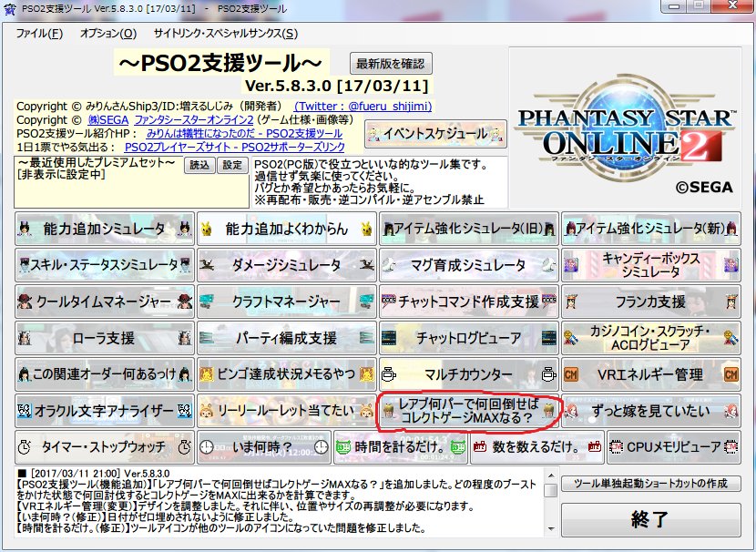Open オラクル文字アナライザー tool
This screenshot has width=756, height=552.
(105, 411)
